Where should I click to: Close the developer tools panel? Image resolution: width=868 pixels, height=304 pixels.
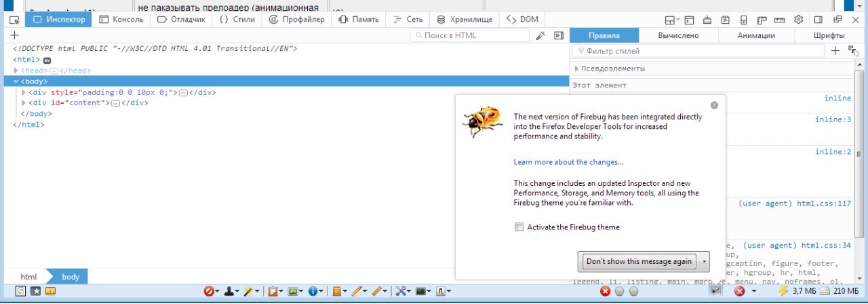click(x=854, y=20)
